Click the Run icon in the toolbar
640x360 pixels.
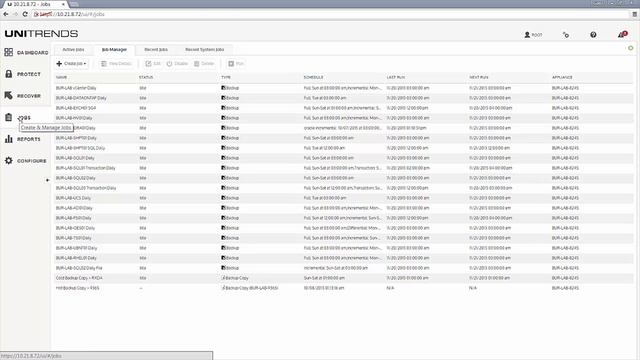point(231,64)
